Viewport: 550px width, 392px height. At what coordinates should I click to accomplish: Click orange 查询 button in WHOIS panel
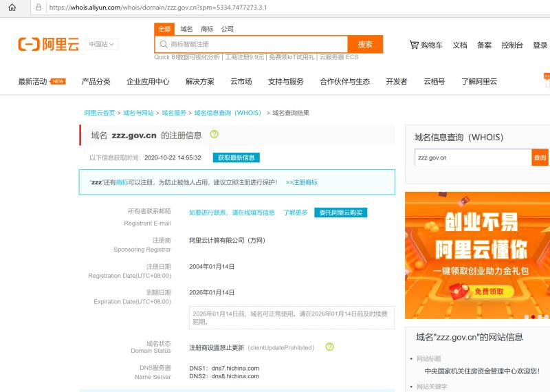click(540, 157)
